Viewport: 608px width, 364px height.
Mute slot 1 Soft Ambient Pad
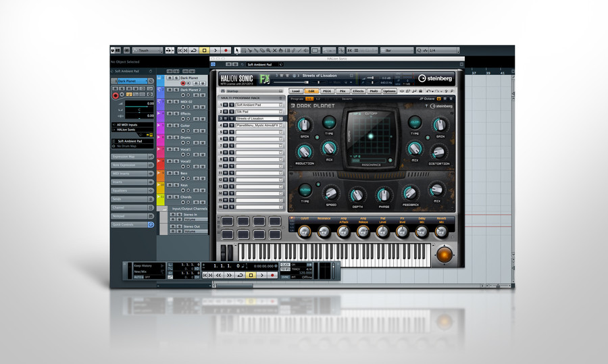(226, 105)
